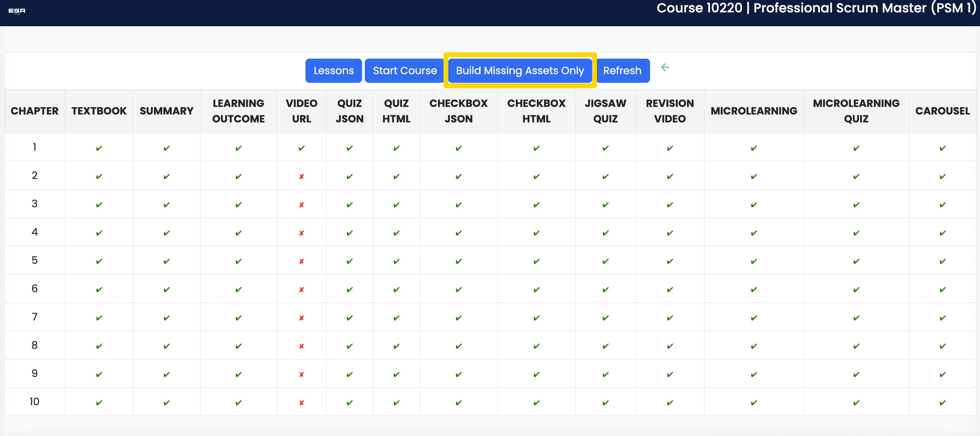This screenshot has height=436, width=980.
Task: Click chapter 1 video URL green checkmark
Action: coord(301,148)
